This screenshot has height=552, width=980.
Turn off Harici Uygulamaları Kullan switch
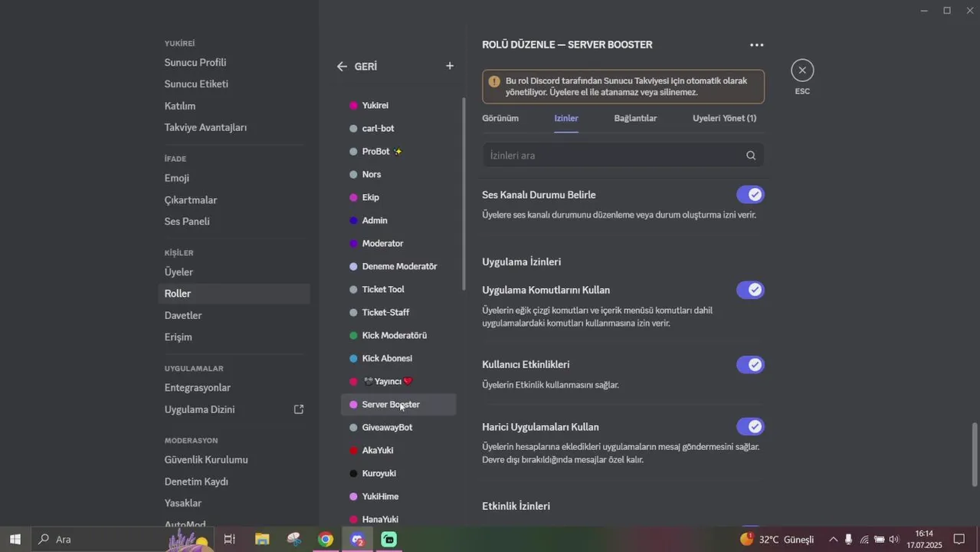pos(750,426)
